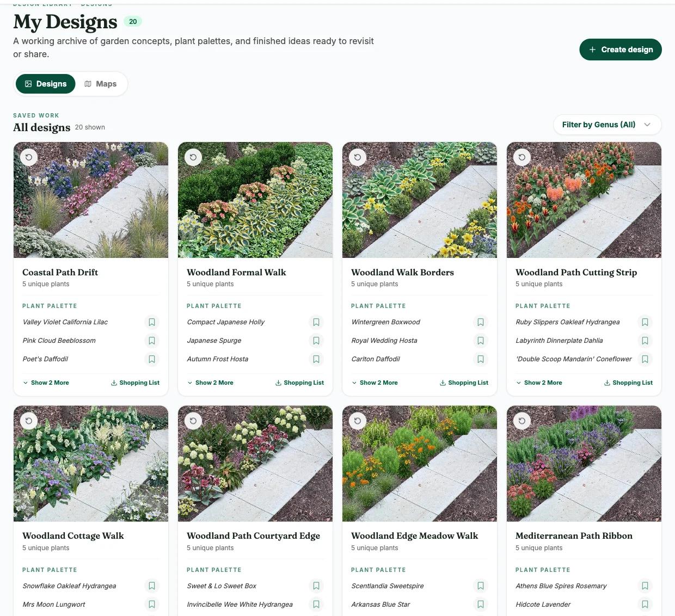
Task: Click the 20 designs count badge
Action: pyautogui.click(x=133, y=22)
